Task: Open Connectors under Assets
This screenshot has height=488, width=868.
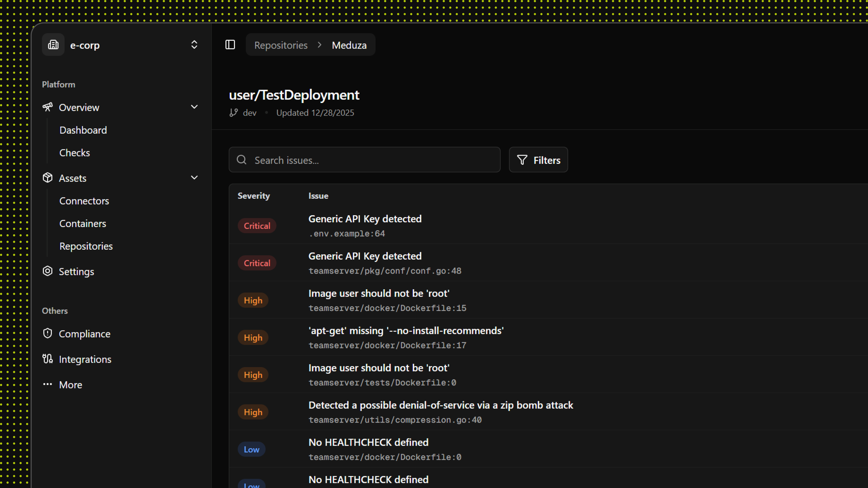Action: (x=84, y=201)
